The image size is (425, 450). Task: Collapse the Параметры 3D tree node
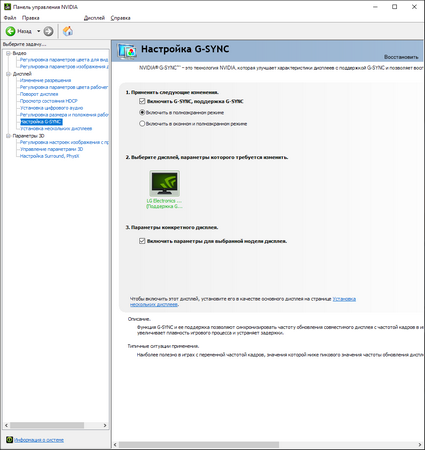coord(8,136)
